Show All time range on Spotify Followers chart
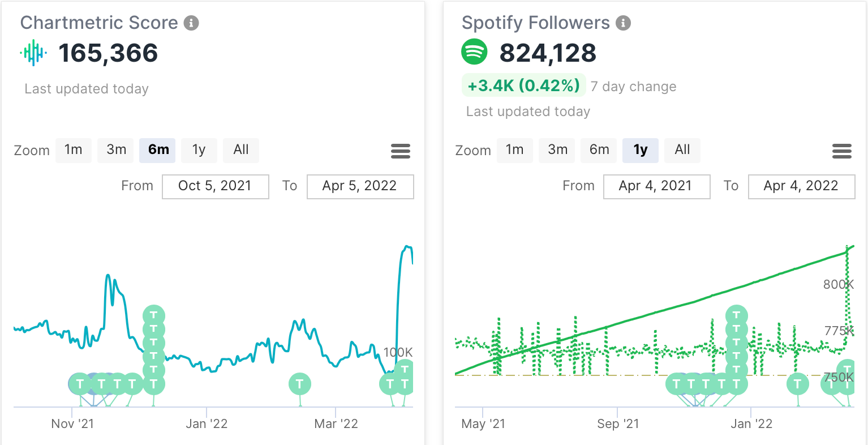868x445 pixels. click(682, 150)
